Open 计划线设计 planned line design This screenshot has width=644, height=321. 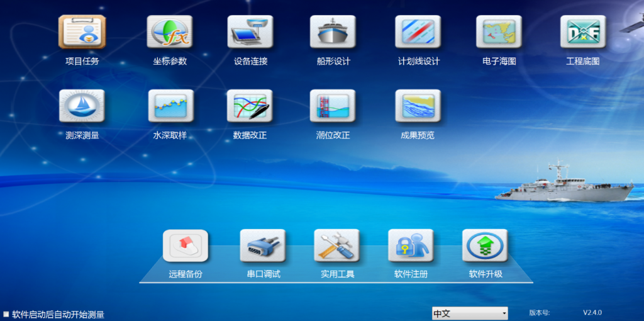click(x=418, y=32)
